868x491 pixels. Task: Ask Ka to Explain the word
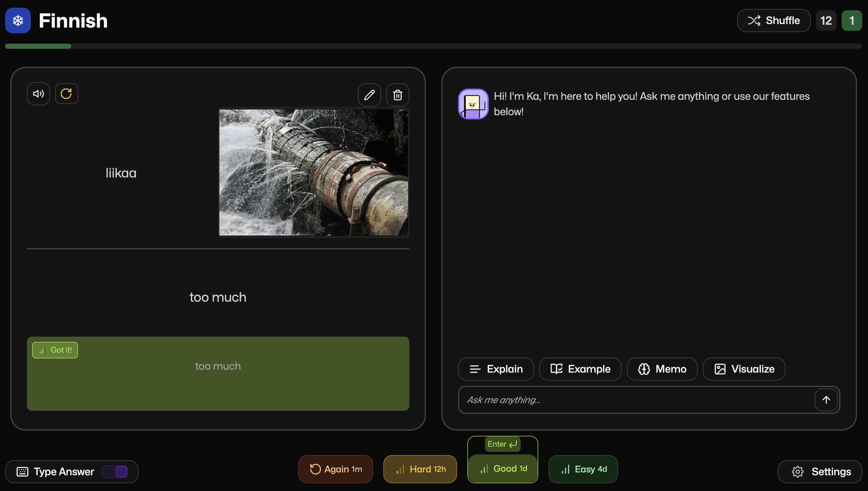pos(496,369)
